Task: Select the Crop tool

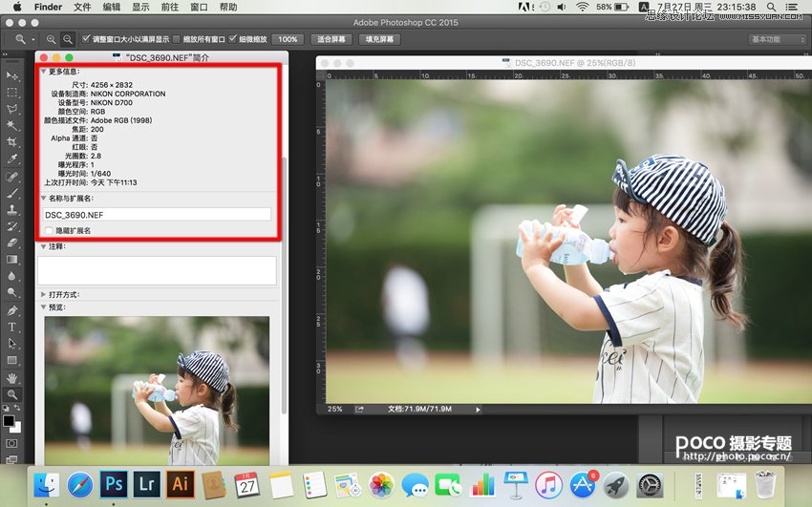Action: tap(11, 142)
